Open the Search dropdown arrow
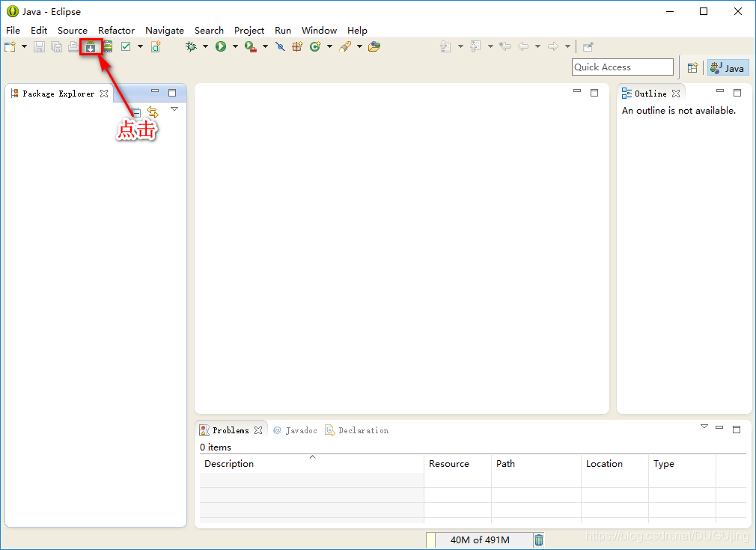 pos(359,46)
